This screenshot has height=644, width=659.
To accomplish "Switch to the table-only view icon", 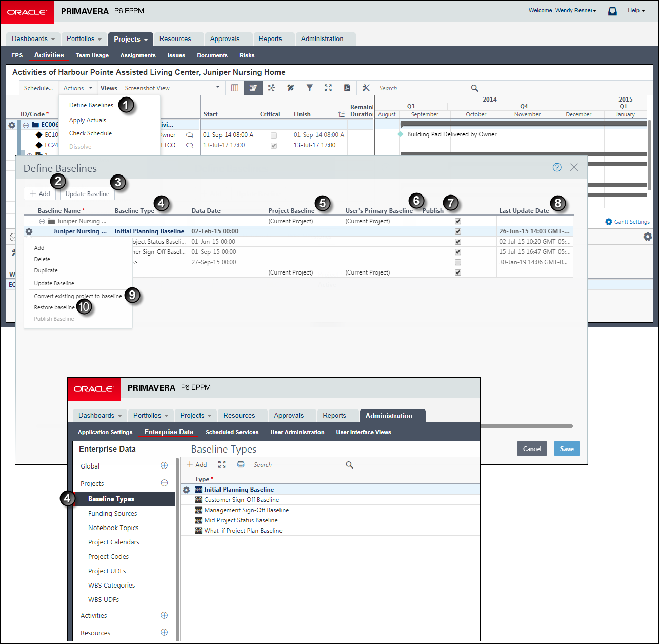I will pos(235,88).
